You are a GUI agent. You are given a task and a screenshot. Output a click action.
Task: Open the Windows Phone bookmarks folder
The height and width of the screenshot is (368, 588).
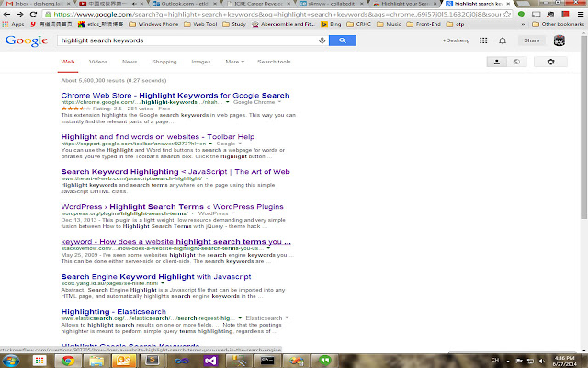tap(154, 24)
